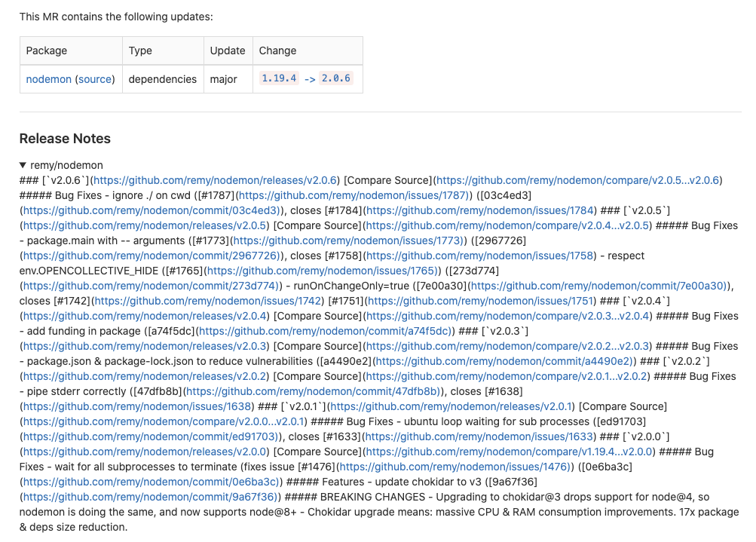This screenshot has width=756, height=542.
Task: Open the nodemon package link
Action: (x=49, y=79)
